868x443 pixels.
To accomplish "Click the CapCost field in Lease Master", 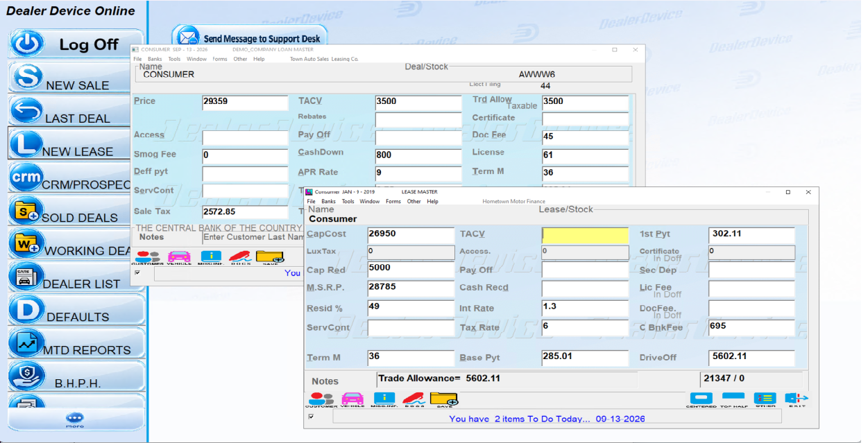I will [411, 234].
